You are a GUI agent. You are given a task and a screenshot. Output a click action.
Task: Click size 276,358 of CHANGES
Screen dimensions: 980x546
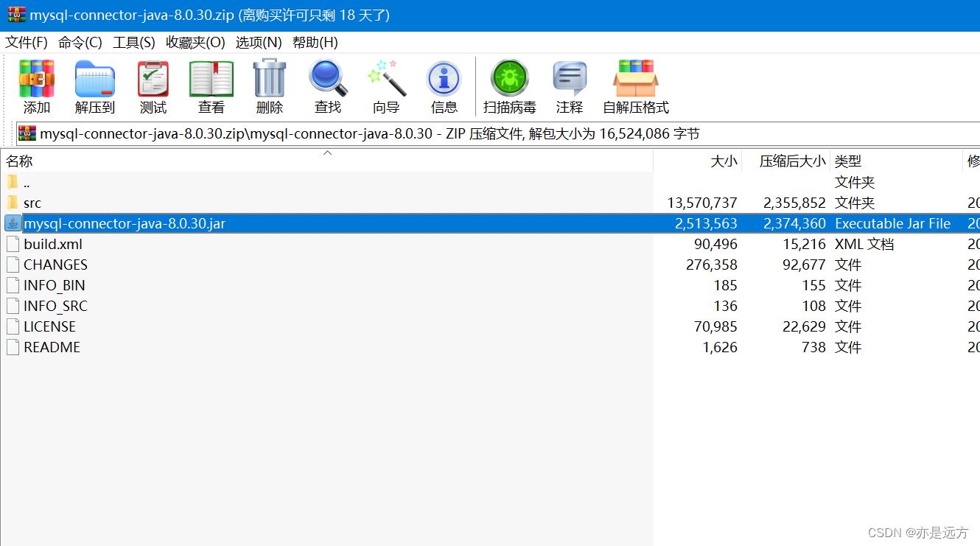tap(712, 265)
